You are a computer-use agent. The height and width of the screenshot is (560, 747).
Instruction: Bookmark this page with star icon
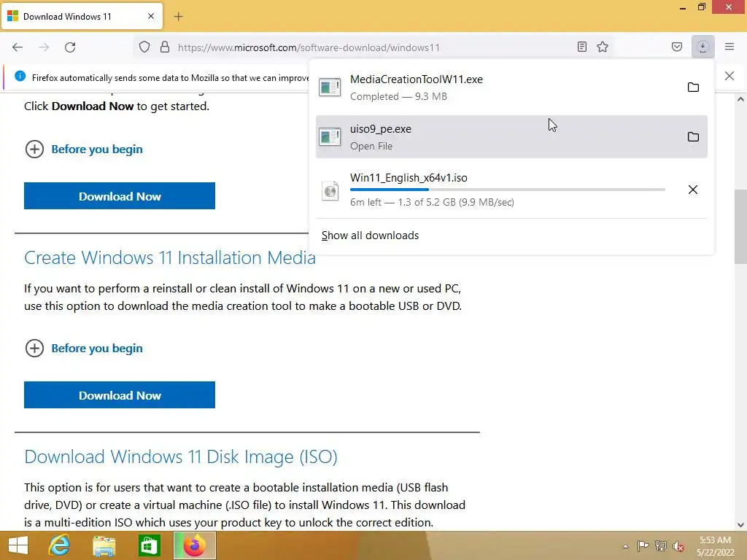point(603,47)
